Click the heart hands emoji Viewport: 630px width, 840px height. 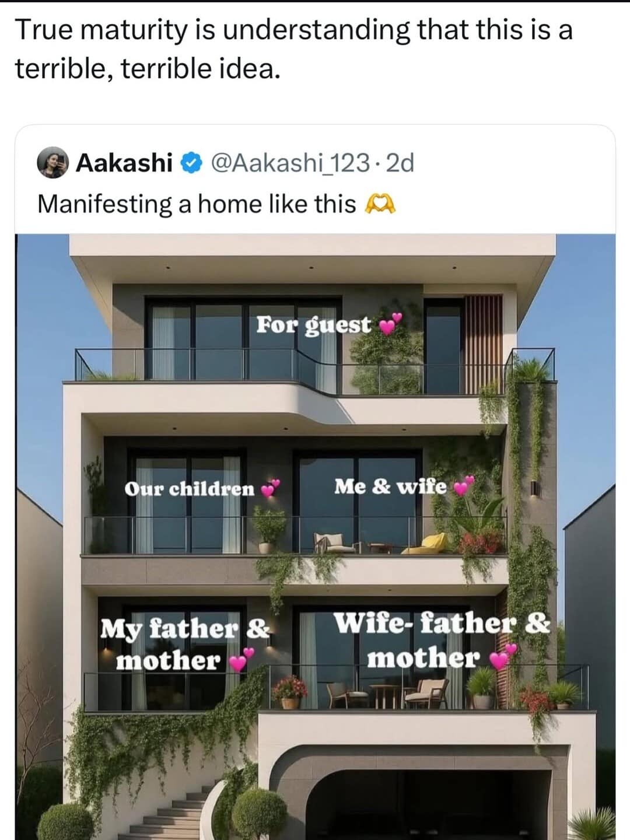[x=380, y=204]
